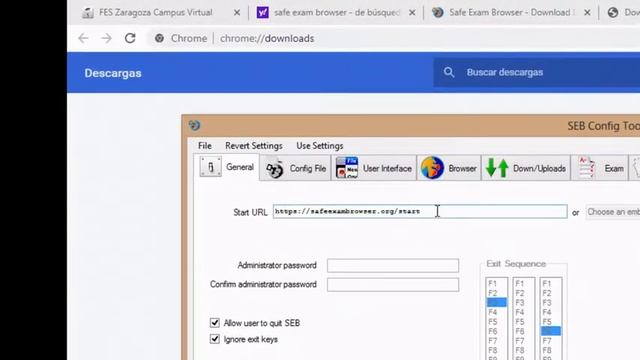Close the safe exam browser search tab
Viewport: 640px width, 360px height.
(412, 13)
